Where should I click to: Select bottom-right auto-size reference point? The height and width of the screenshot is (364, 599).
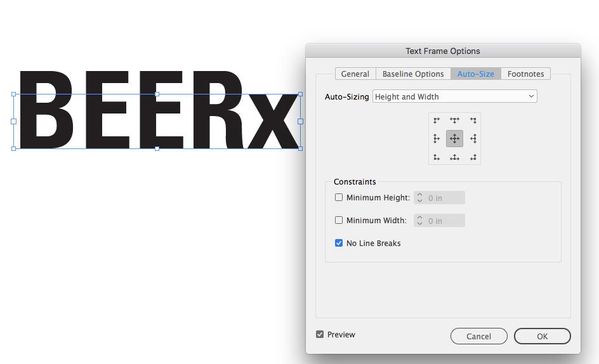pos(473,157)
